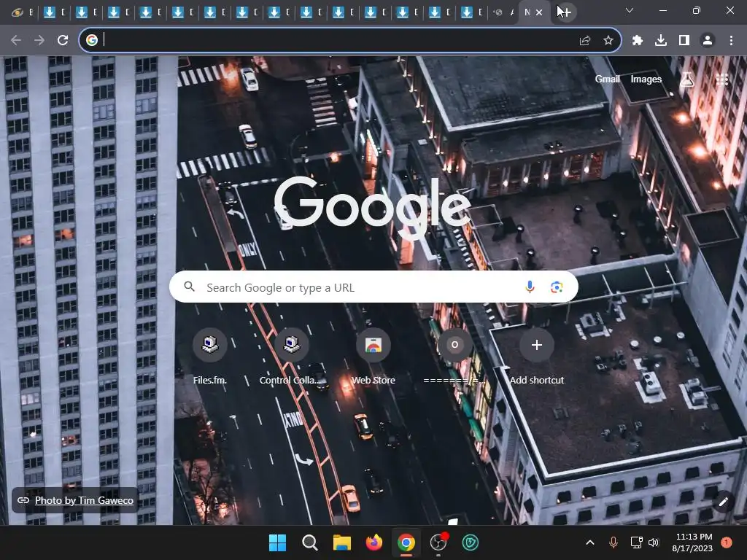Expand the tab search chevron
747x560 pixels.
[630, 10]
